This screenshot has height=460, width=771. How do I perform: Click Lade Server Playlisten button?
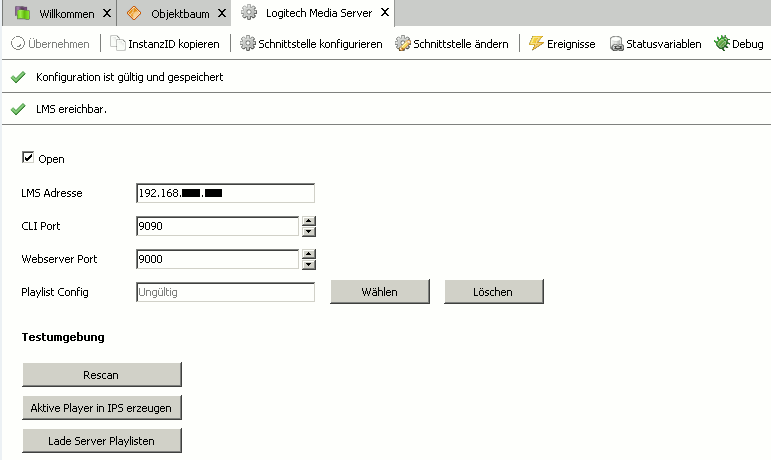coord(101,441)
